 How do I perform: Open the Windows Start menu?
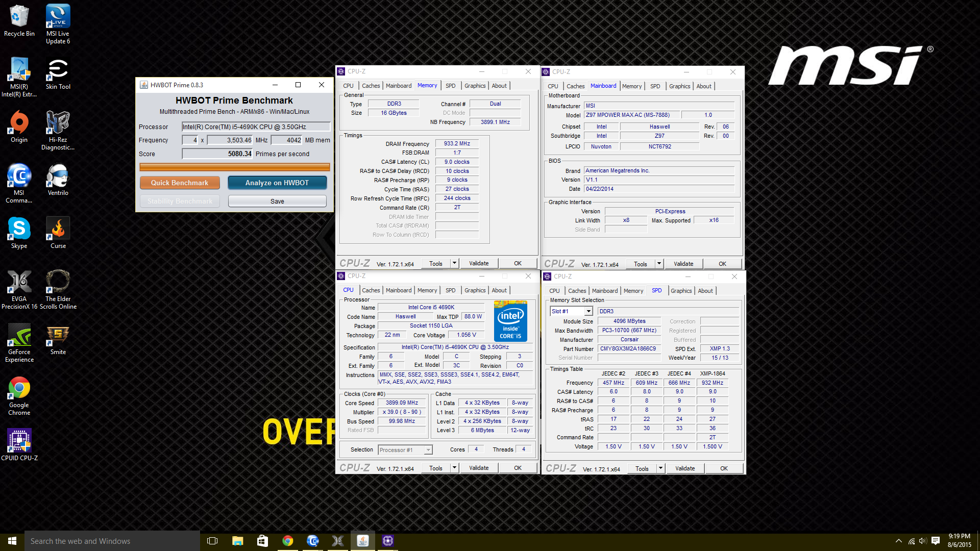pos(12,541)
